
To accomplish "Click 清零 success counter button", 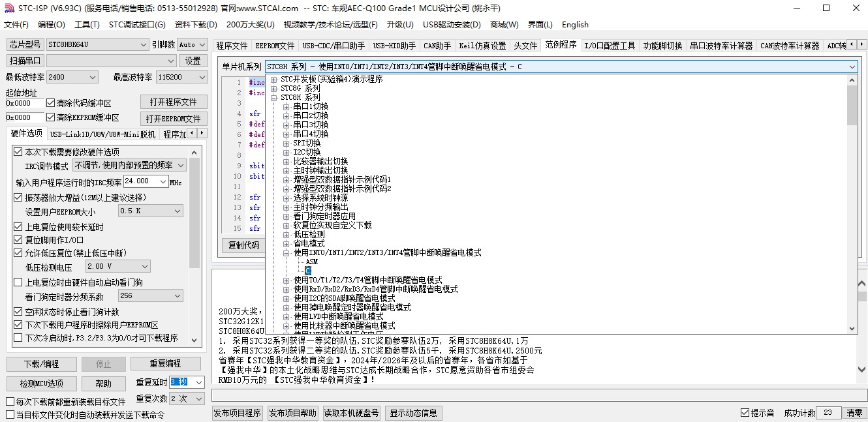I will click(854, 413).
